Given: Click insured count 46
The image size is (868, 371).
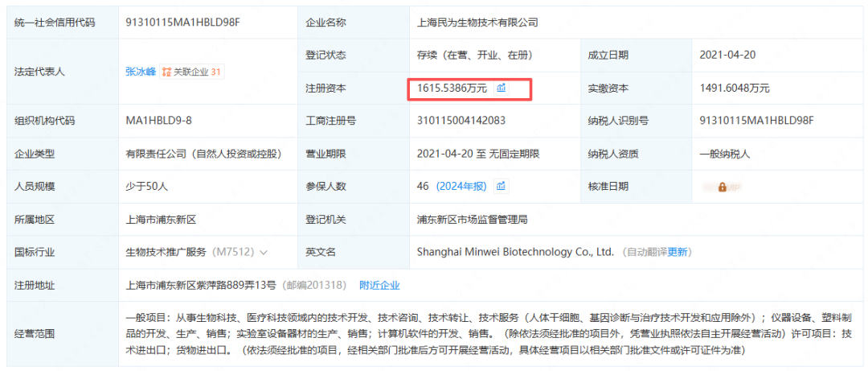Looking at the screenshot, I should click(x=423, y=187).
